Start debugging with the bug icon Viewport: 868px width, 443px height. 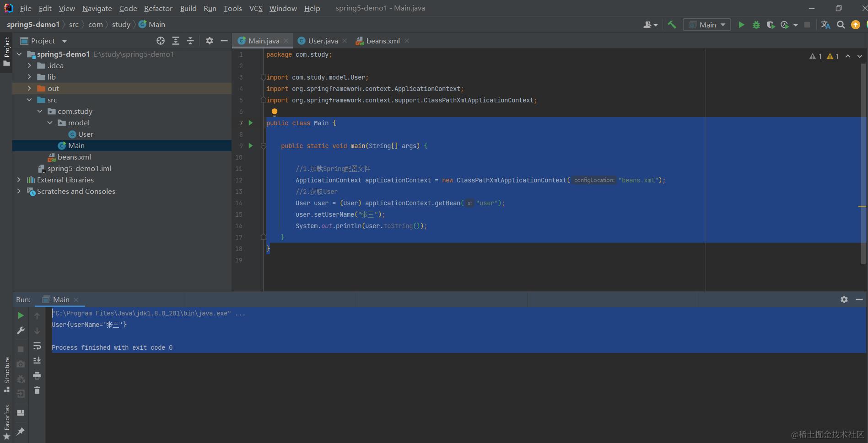(756, 25)
